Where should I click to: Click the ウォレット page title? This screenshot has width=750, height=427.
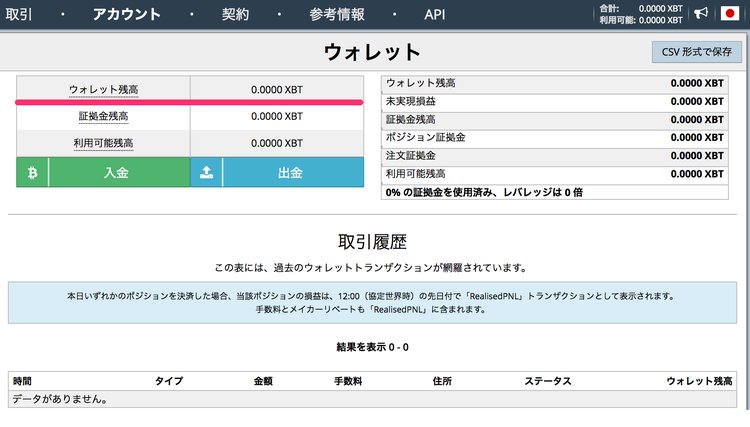tap(372, 52)
